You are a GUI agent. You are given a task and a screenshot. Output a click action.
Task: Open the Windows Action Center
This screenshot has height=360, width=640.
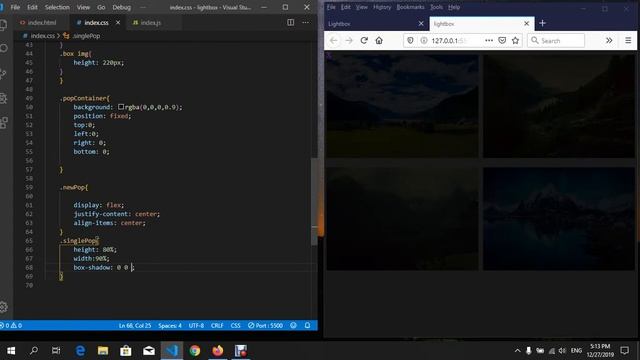624,350
